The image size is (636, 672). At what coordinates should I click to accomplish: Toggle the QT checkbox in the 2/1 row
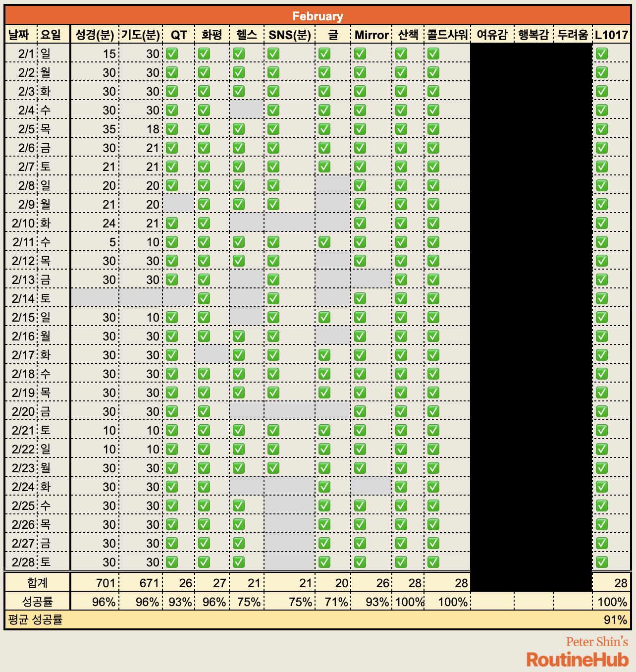[172, 54]
